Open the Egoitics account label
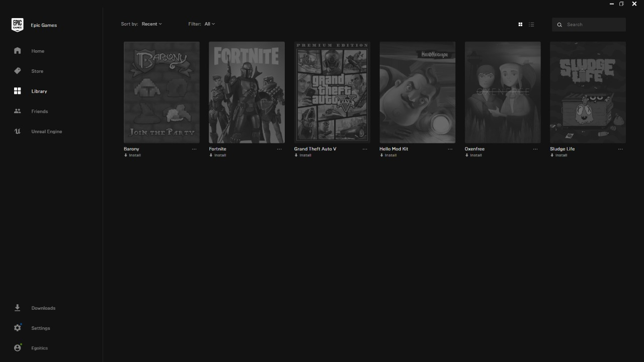This screenshot has width=644, height=362. 39,348
